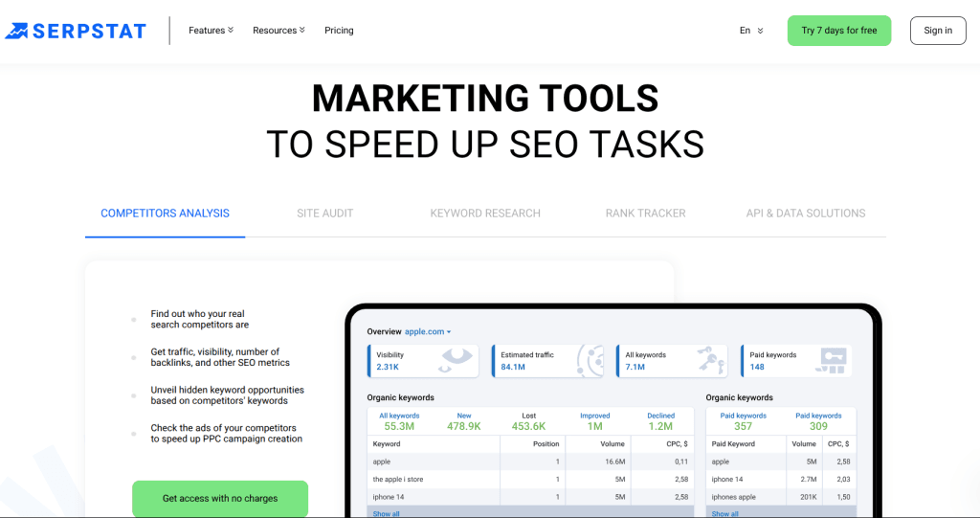
Task: Click the Visibility eye icon in overview
Action: pos(457,360)
